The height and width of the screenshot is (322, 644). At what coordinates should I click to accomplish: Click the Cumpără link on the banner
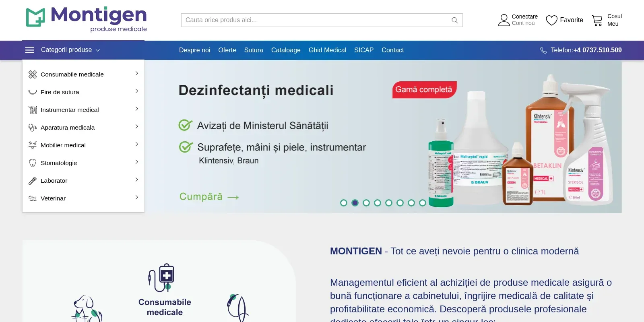pos(209,197)
